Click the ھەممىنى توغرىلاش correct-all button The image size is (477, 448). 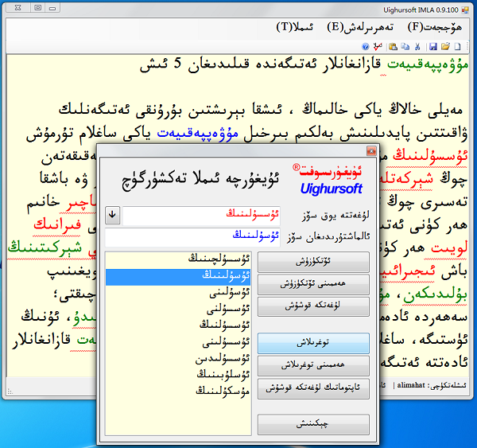[x=313, y=365]
